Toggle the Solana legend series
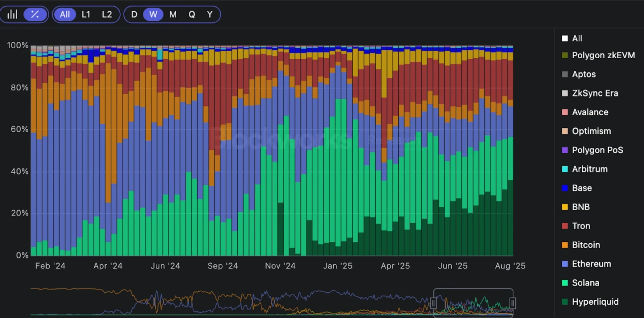The width and height of the screenshot is (644, 318). click(x=585, y=283)
